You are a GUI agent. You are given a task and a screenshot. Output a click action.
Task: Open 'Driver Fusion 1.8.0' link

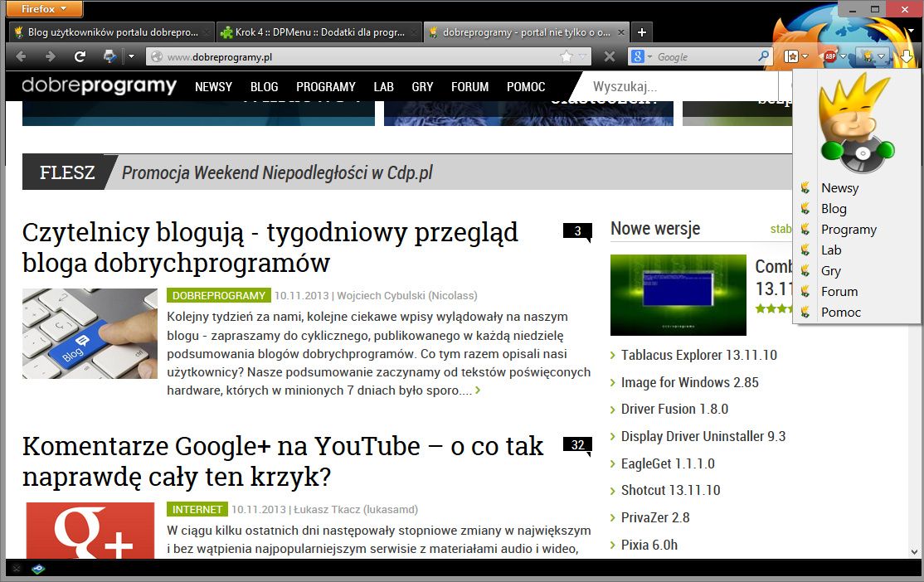tap(674, 409)
